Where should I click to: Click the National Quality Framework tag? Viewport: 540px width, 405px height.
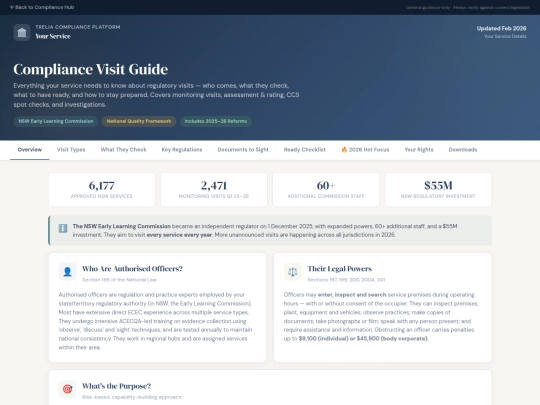coord(139,121)
